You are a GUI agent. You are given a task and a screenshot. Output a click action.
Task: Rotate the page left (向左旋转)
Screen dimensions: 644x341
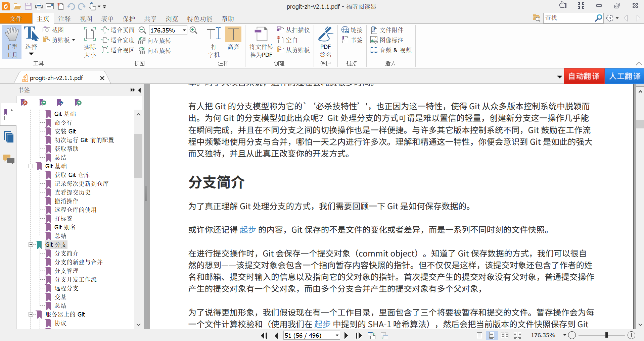pyautogui.click(x=155, y=41)
